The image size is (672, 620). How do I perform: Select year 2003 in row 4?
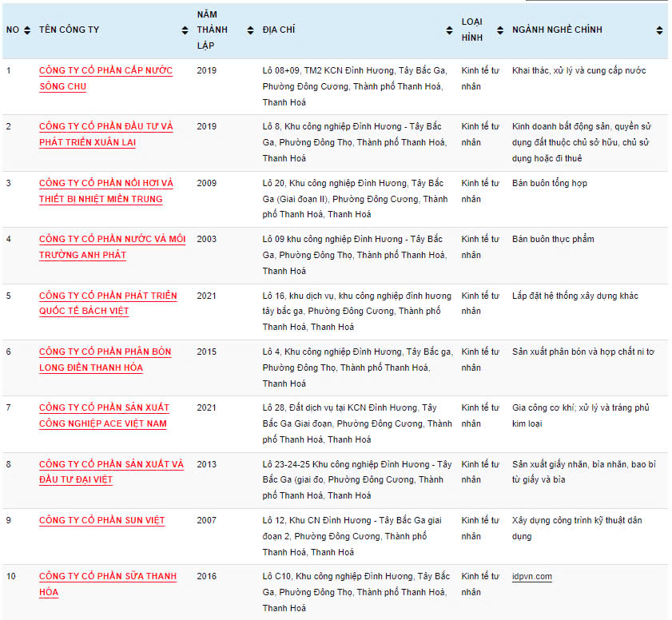pyautogui.click(x=207, y=239)
